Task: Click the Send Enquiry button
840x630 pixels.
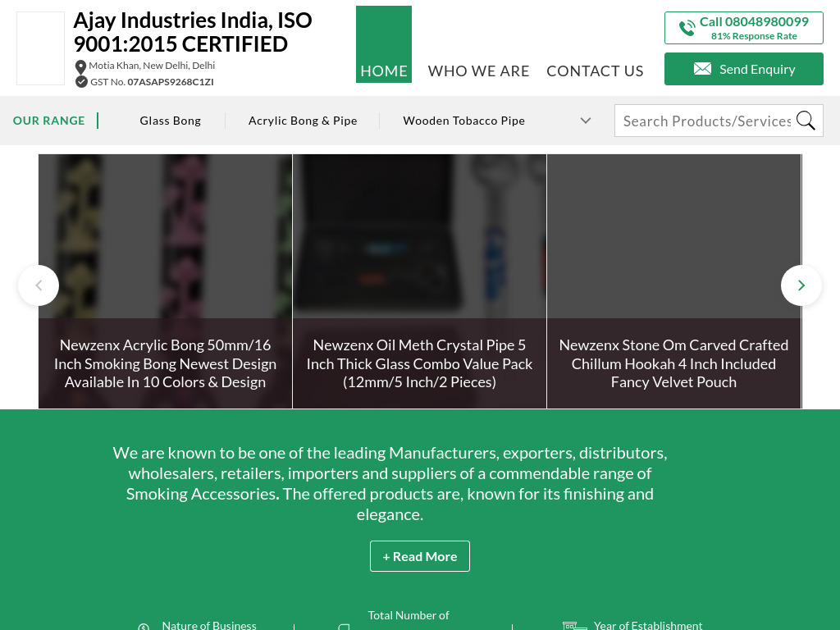Action: point(743,69)
